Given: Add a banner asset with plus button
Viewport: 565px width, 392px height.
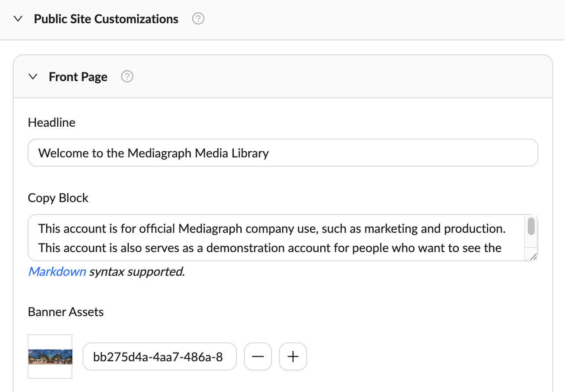Looking at the screenshot, I should (293, 357).
